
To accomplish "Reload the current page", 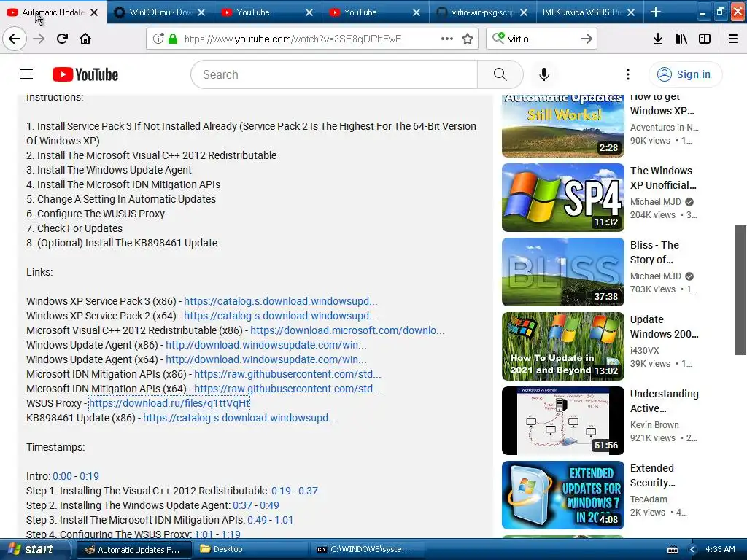I will coord(62,39).
